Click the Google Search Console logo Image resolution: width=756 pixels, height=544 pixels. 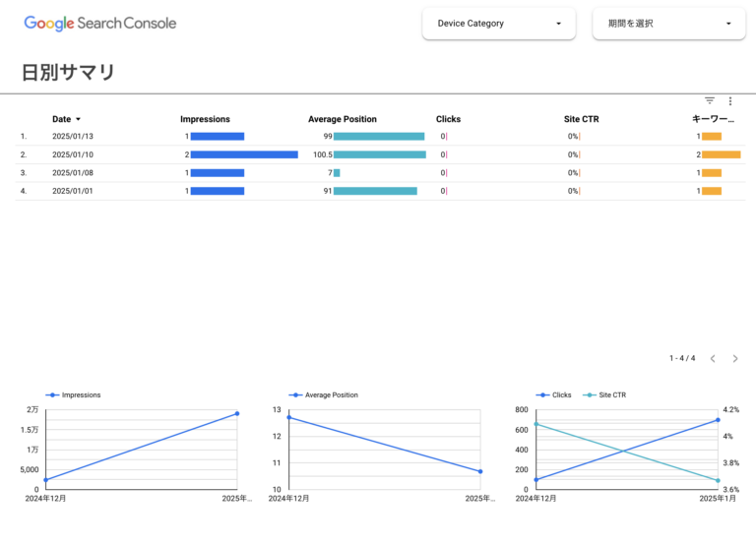click(x=100, y=23)
